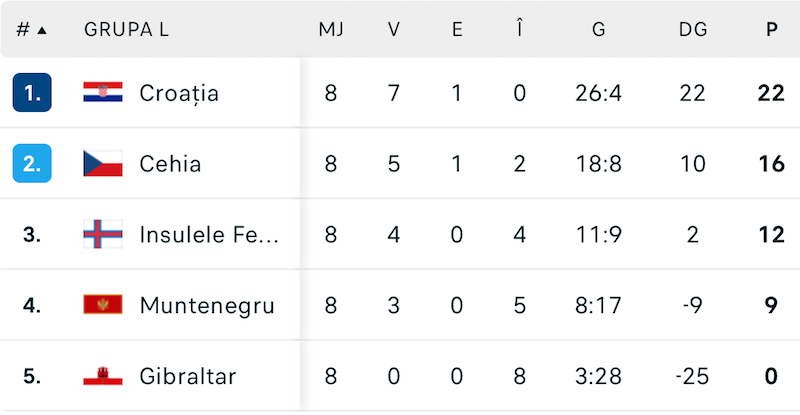Open Muntenegru team details
Viewport: 800px width, 415px height.
tap(207, 304)
